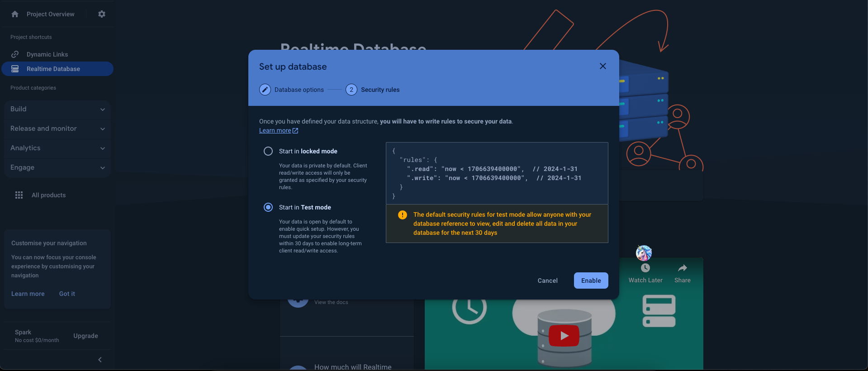Expand the Release and monitor category
868x371 pixels.
coord(57,128)
